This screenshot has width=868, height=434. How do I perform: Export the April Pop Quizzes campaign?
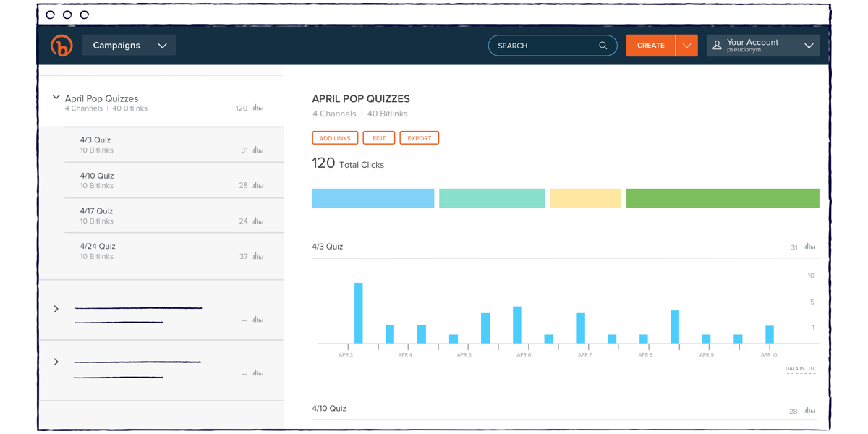tap(420, 138)
